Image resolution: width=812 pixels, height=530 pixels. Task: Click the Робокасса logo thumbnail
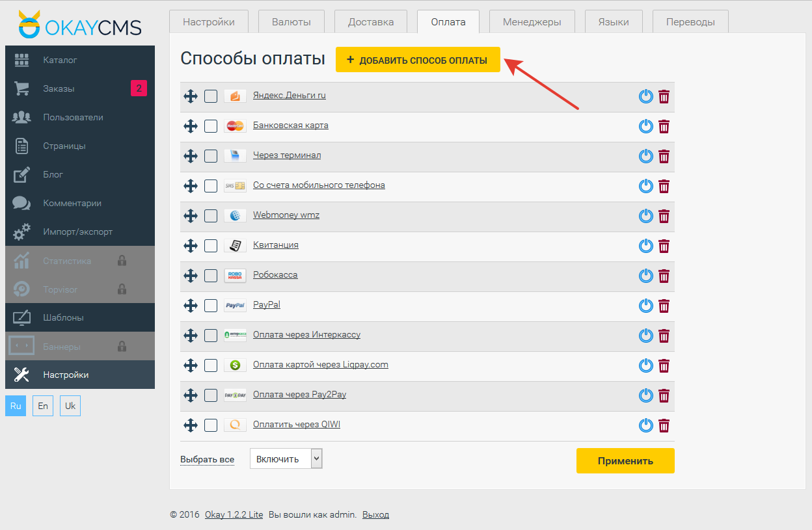coord(235,276)
